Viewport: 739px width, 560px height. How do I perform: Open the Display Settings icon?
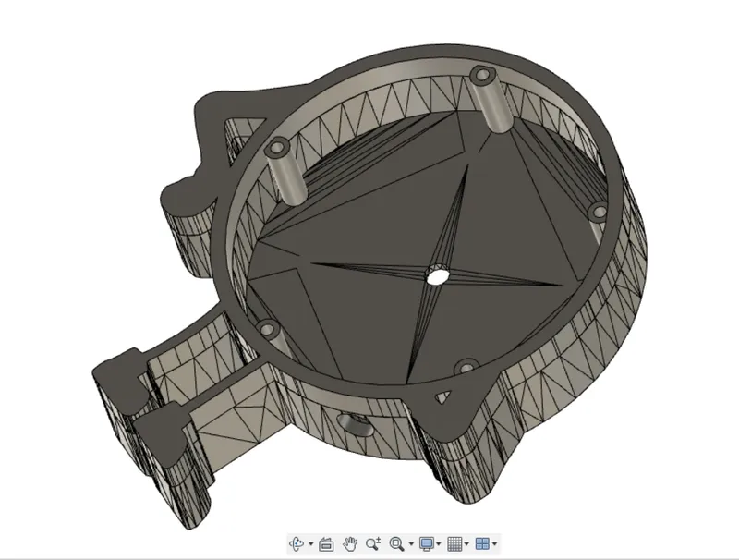[x=429, y=542]
